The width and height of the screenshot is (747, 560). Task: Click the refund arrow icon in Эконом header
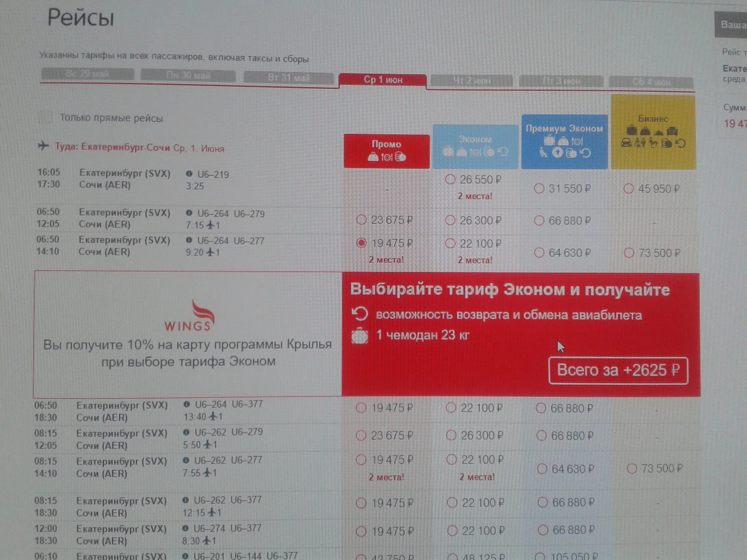point(503,152)
